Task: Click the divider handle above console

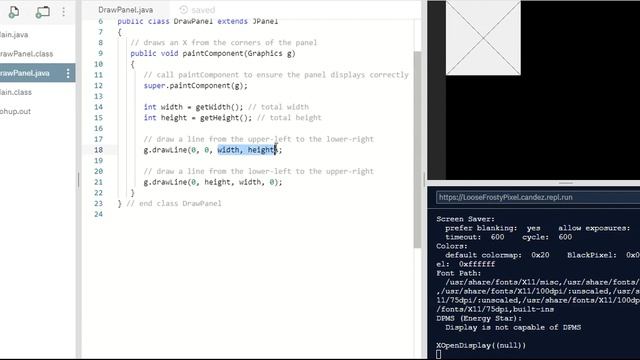Action: 565,183
